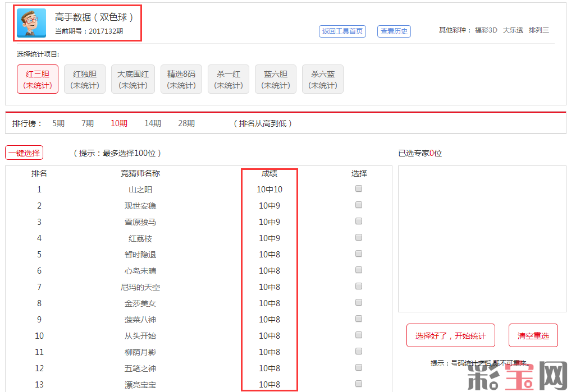The image size is (571, 392).
Task: Open the 福彩3D lottery link
Action: coord(486,30)
